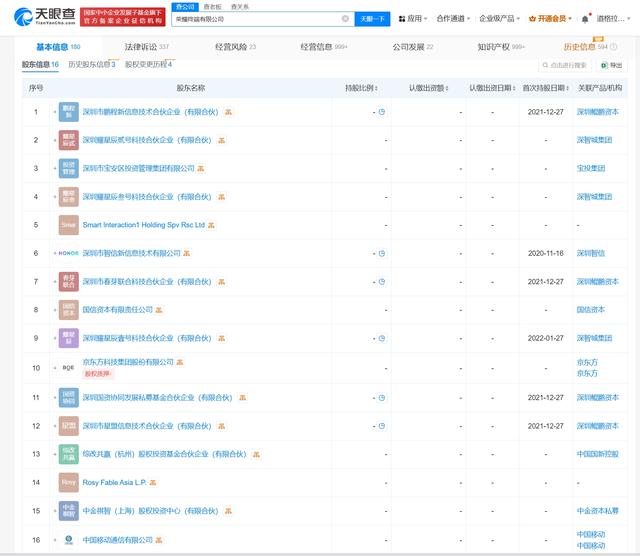
Task: Open the 应用 dropdown menu
Action: point(413,19)
